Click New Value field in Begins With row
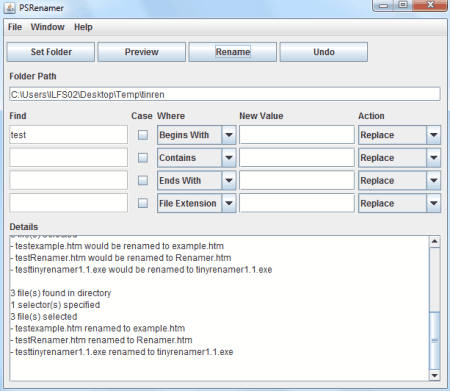Image resolution: width=450 pixels, height=391 pixels. [297, 135]
